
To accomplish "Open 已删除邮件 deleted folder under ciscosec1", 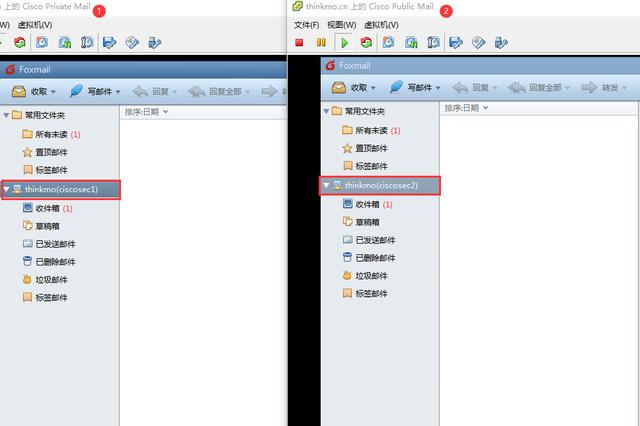I will point(49,262).
